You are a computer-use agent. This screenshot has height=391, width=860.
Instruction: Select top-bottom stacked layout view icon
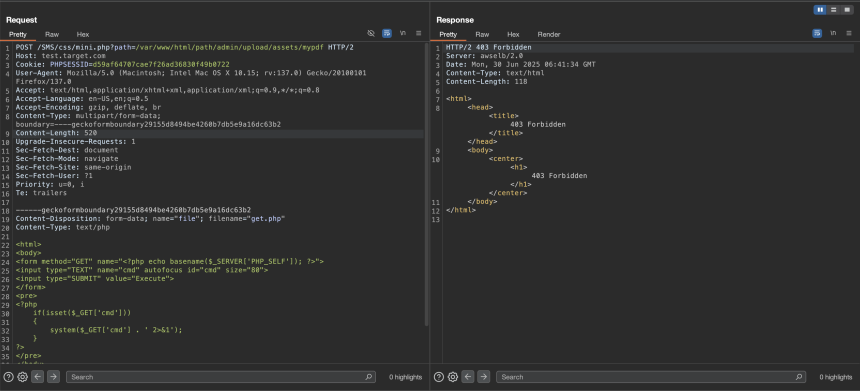click(834, 10)
